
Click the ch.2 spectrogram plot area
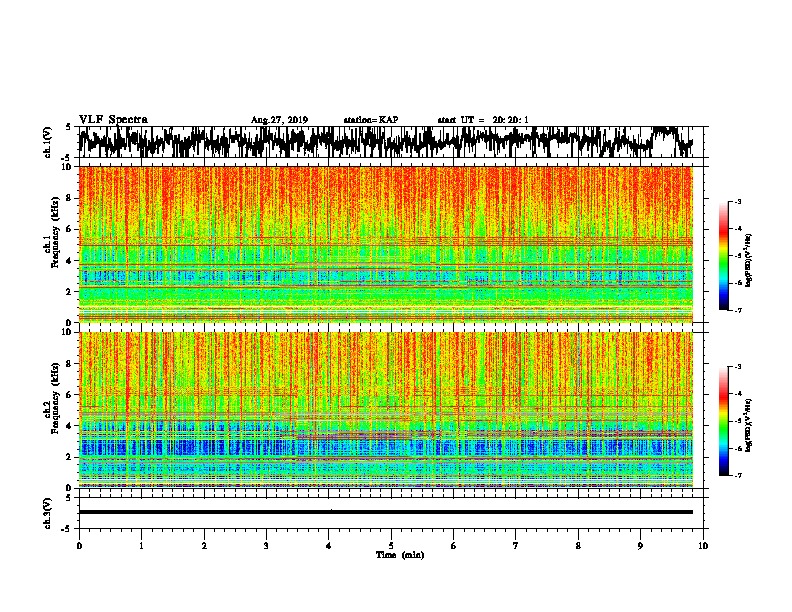[385, 410]
